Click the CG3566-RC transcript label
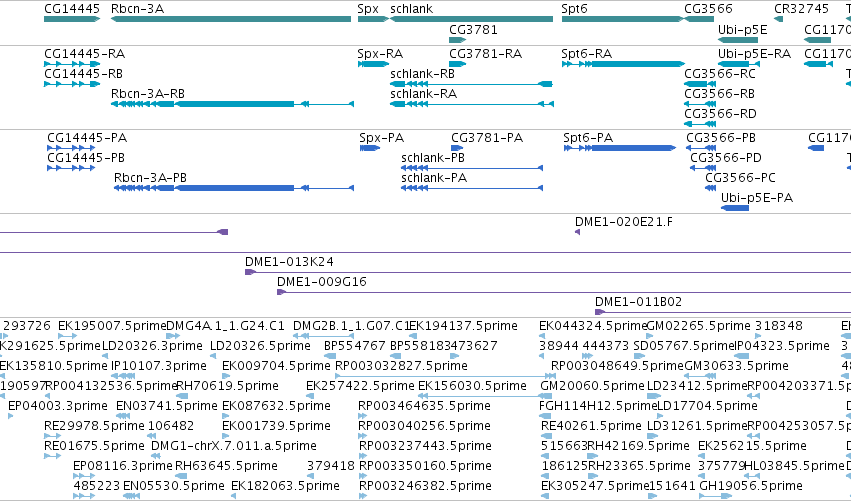The width and height of the screenshot is (851, 501). point(720,74)
